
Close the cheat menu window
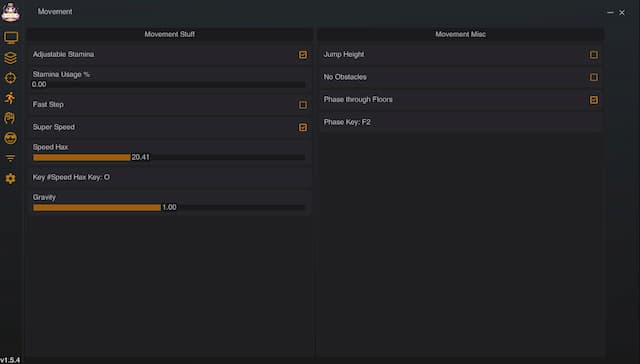pos(622,13)
